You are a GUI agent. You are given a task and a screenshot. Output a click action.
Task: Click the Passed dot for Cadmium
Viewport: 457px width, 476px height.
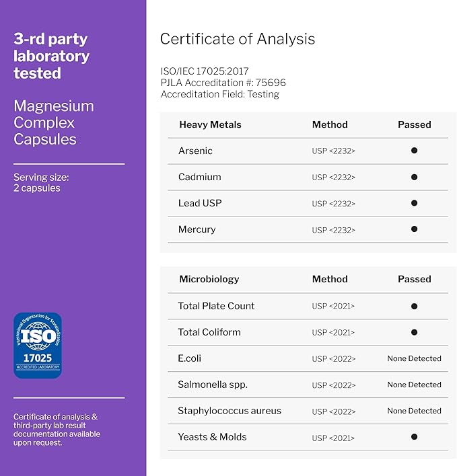414,177
